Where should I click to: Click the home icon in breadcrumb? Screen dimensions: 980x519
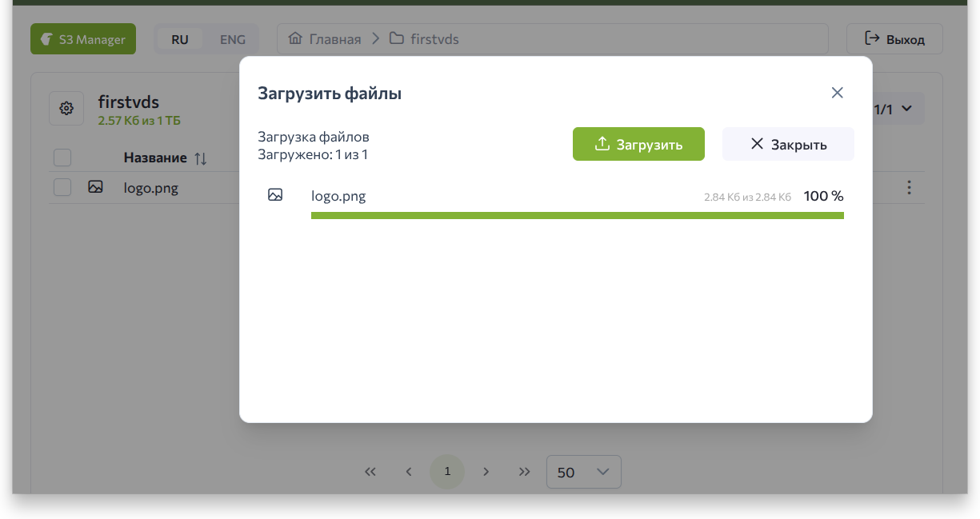point(295,39)
